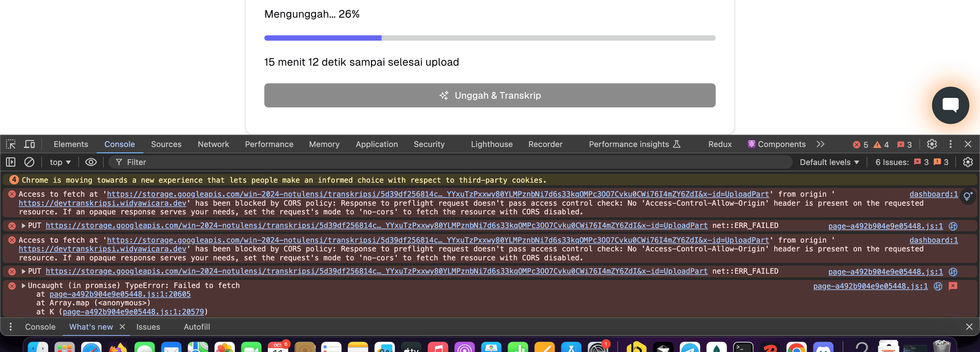Open the chat widget bubble
Viewport: 980px width, 352px height.
click(950, 105)
